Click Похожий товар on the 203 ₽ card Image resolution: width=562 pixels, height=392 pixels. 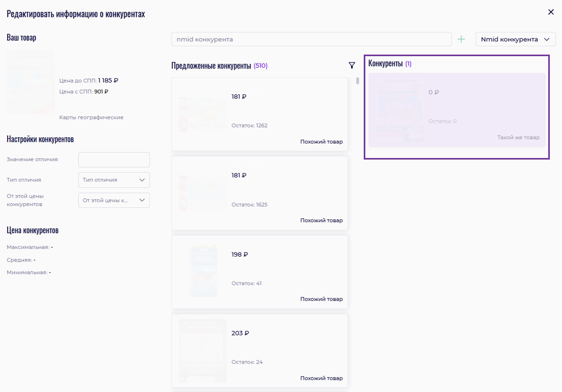pos(321,378)
